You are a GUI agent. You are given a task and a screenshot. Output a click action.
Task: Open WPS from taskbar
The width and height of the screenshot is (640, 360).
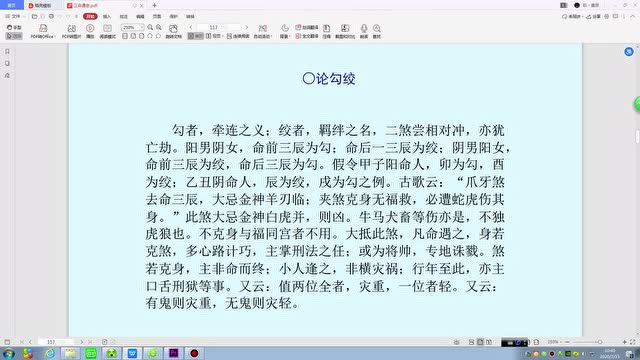pyautogui.click(x=132, y=353)
